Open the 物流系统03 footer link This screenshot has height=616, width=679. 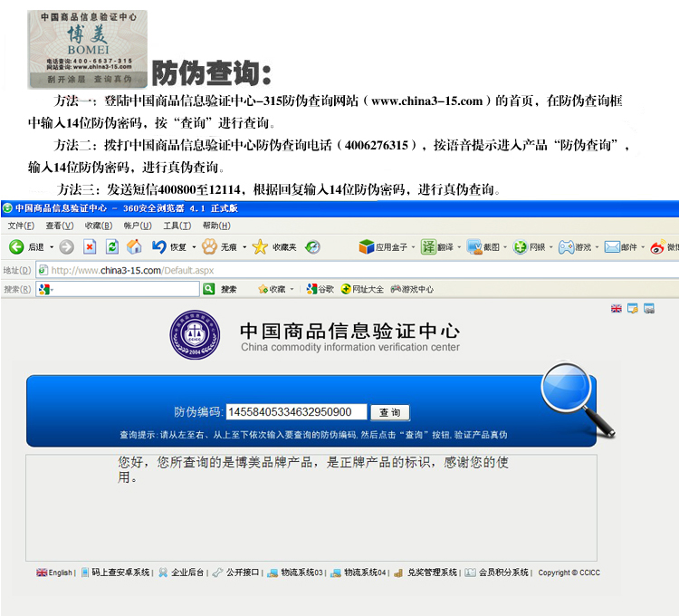click(295, 573)
